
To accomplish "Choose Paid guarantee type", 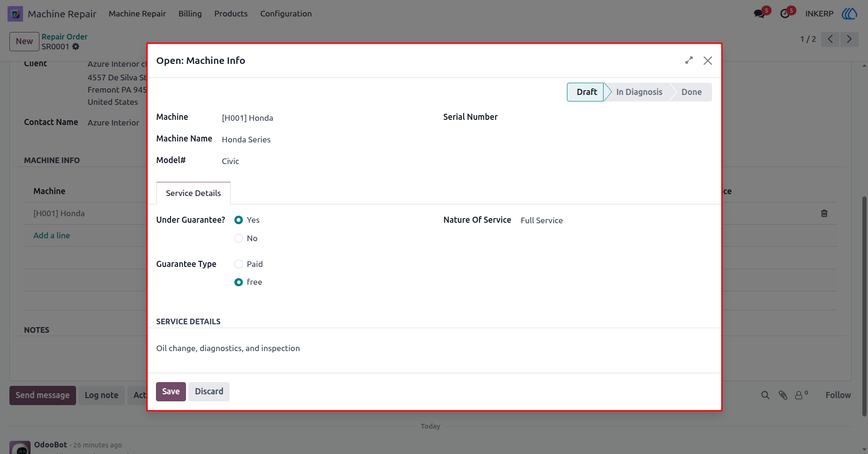I will [x=239, y=264].
